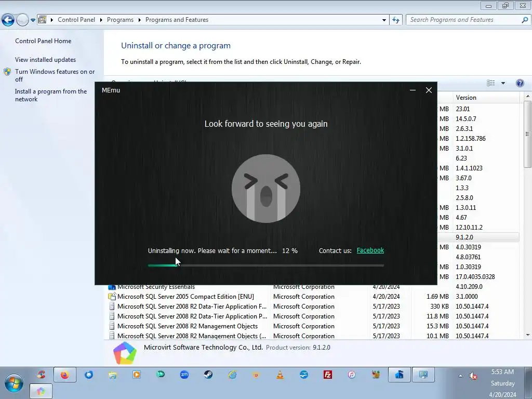
Task: Click the SQL Server 2005 Compact Edition row icon
Action: [x=112, y=297]
